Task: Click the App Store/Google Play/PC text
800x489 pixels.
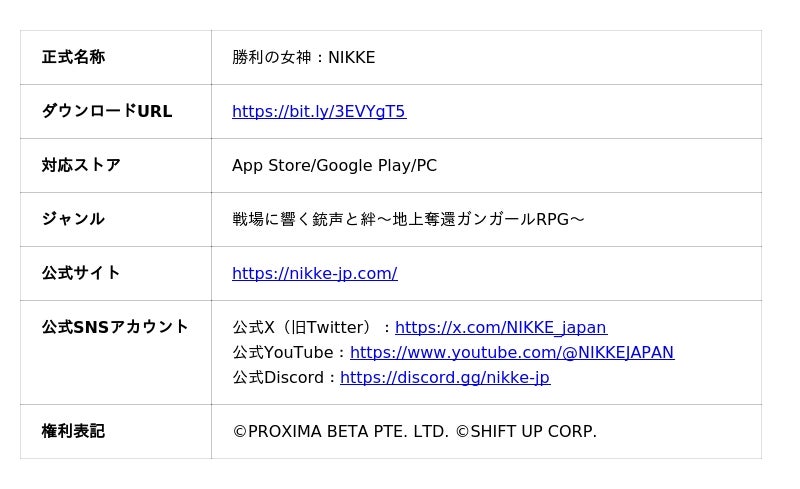Action: tap(334, 165)
